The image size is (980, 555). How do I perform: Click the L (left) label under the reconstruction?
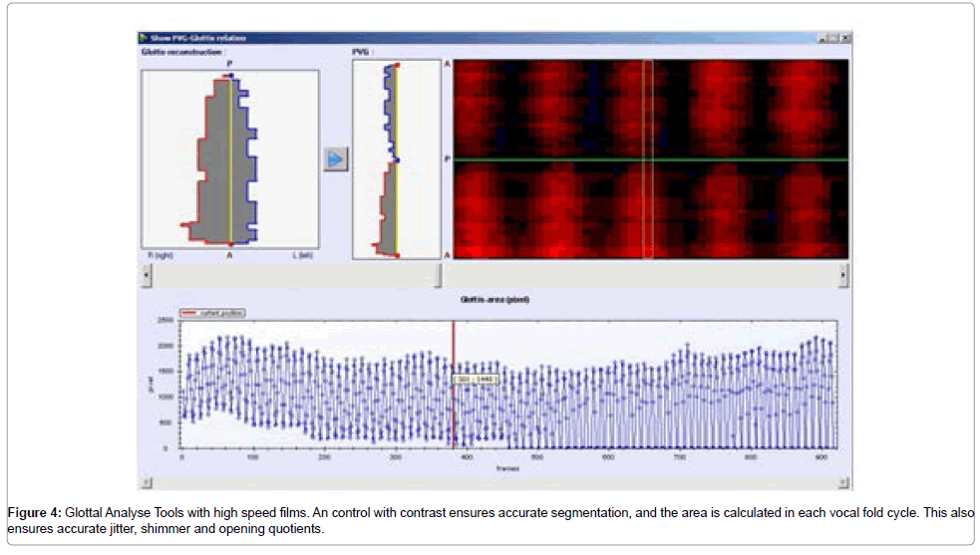[302, 255]
